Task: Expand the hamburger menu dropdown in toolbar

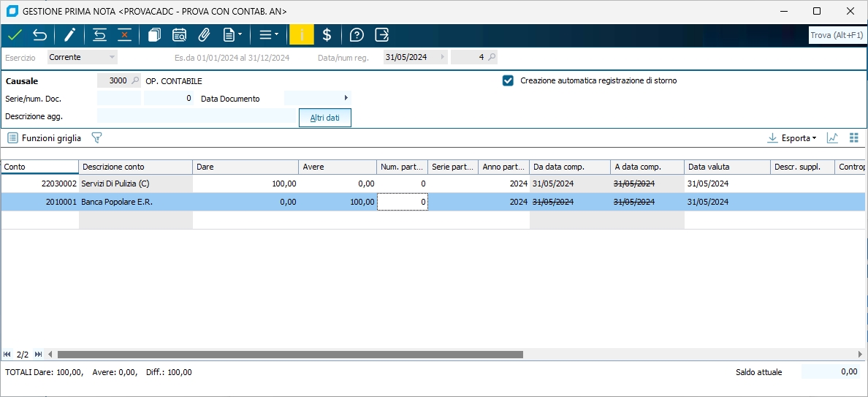Action: [x=269, y=35]
